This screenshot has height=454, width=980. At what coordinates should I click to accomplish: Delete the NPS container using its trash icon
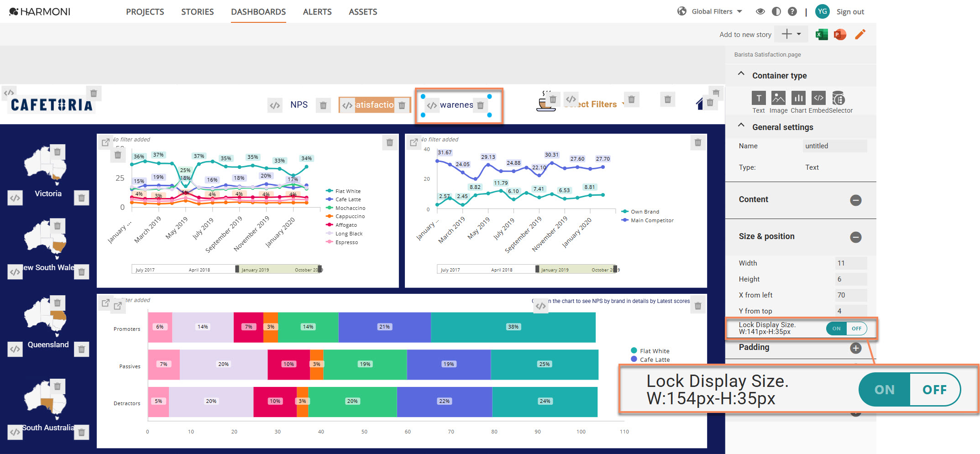(x=323, y=105)
